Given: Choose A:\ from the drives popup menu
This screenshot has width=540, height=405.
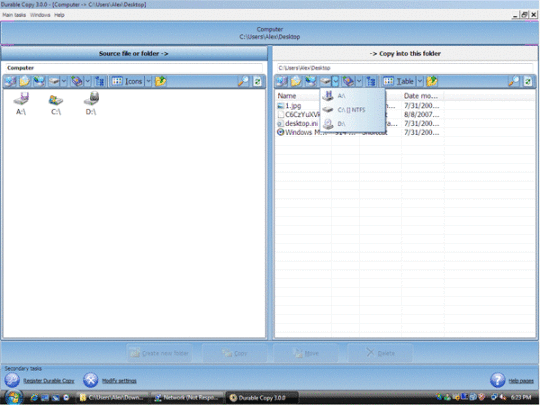Looking at the screenshot, I should (x=352, y=96).
